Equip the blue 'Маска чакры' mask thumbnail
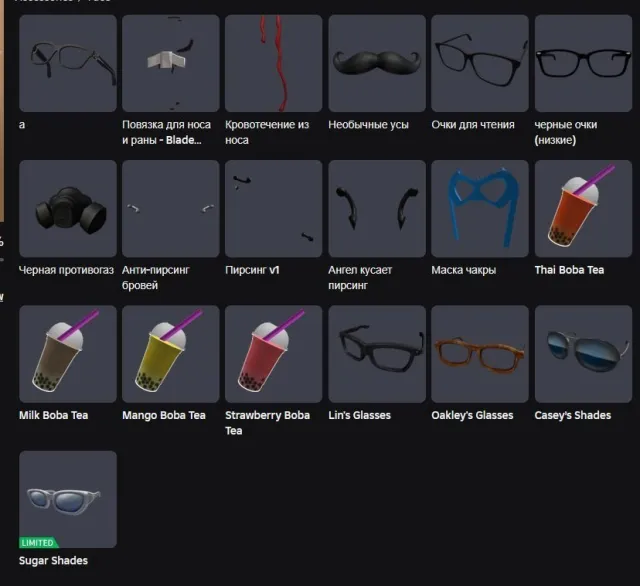640x586 pixels. point(480,209)
